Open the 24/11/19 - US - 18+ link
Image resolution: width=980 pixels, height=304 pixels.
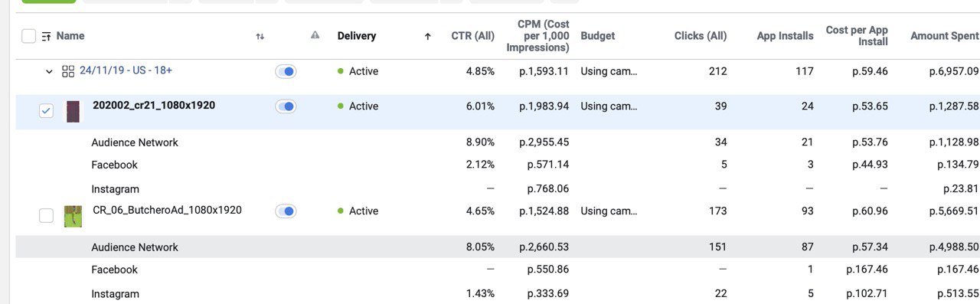(x=126, y=70)
